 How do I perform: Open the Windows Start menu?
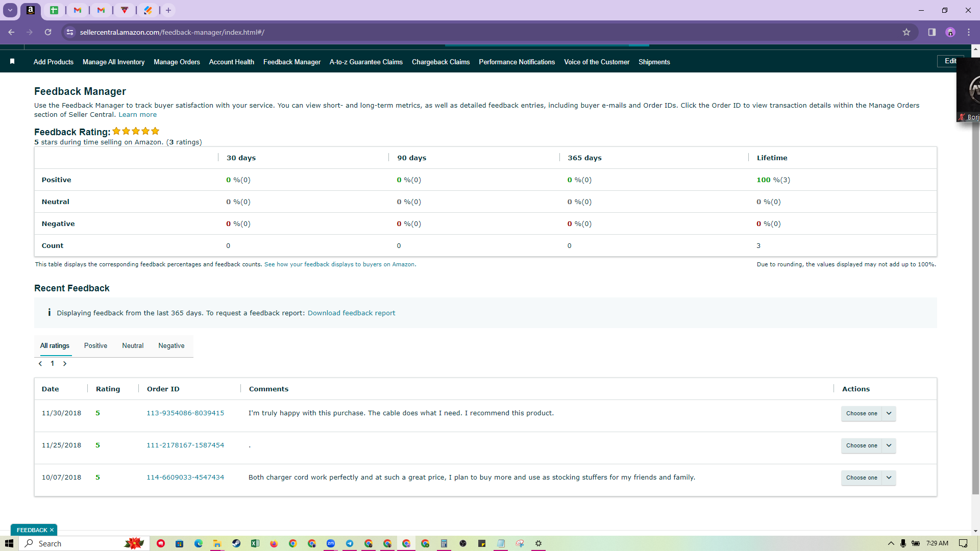pyautogui.click(x=9, y=543)
